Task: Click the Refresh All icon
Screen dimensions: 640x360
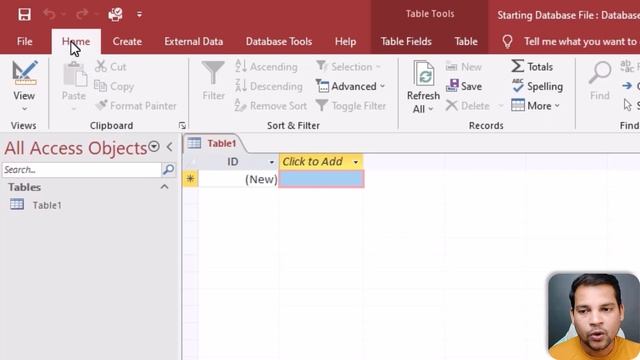Action: tap(424, 73)
